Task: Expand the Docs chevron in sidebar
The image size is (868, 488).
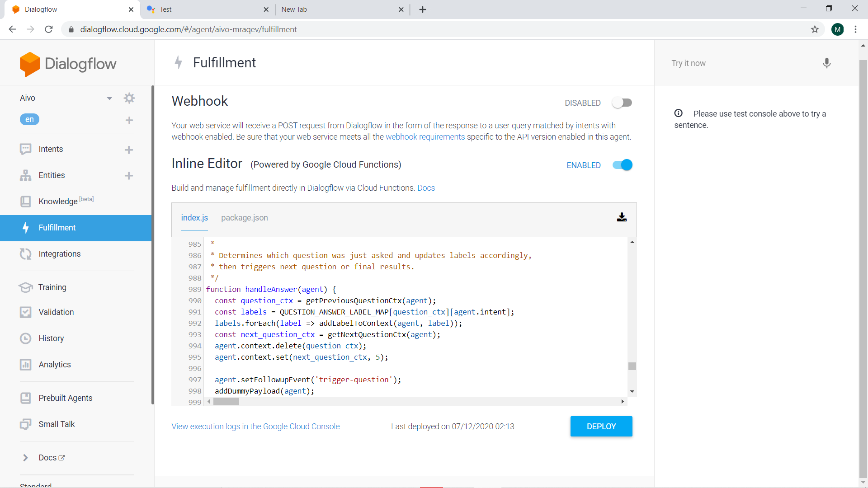Action: [25, 458]
